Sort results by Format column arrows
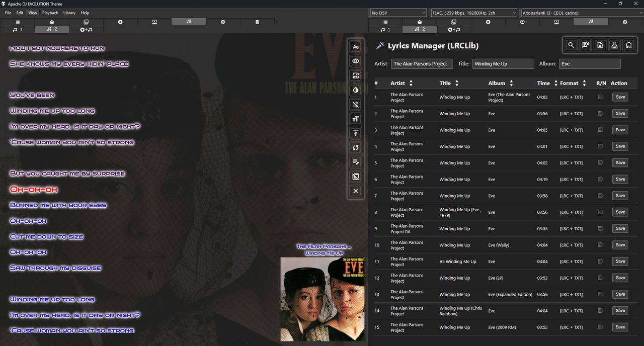The height and width of the screenshot is (346, 644). click(584, 83)
